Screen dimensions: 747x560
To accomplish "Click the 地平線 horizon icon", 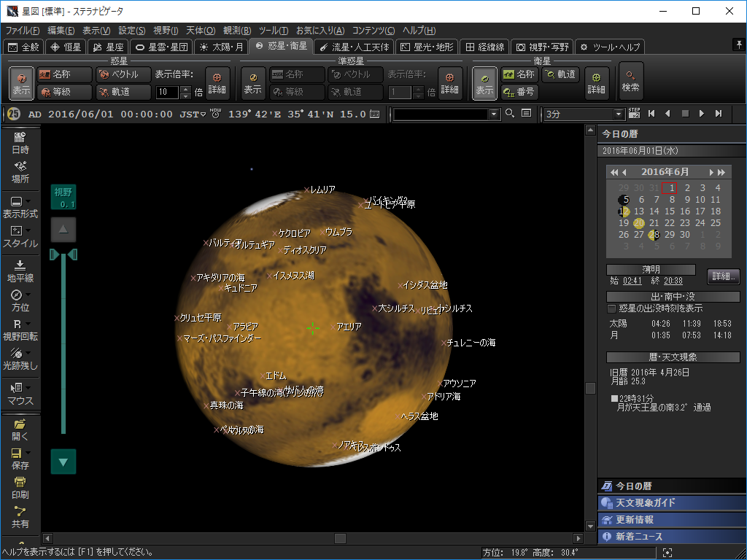I will pyautogui.click(x=20, y=270).
